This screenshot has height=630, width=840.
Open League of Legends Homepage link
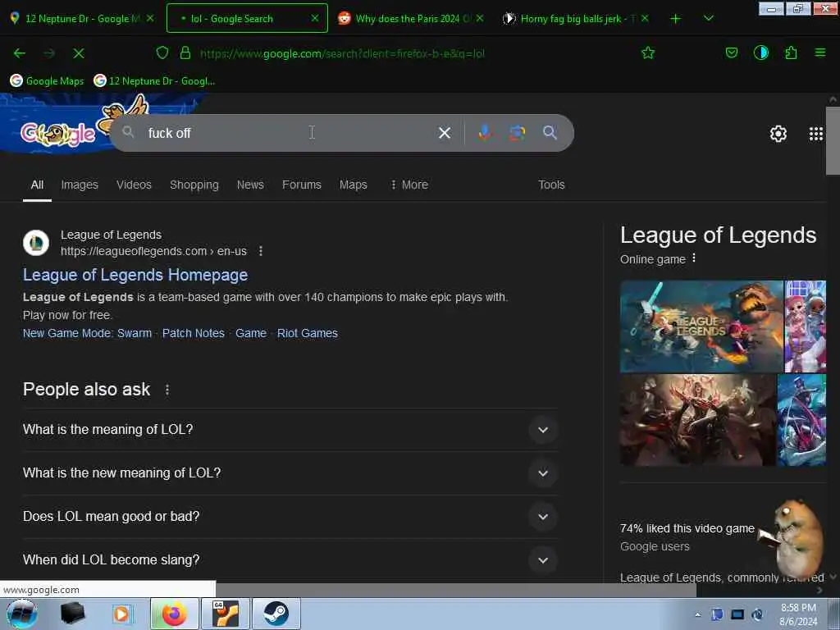[x=135, y=275]
